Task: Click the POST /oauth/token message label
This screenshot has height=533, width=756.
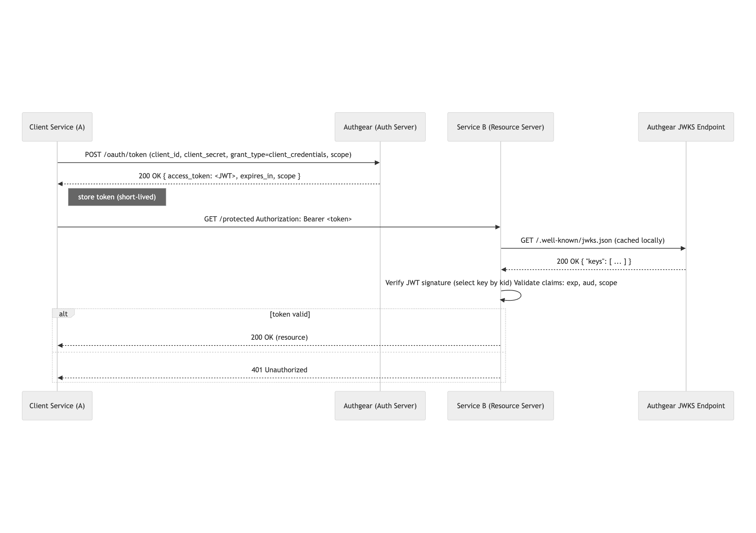Action: pos(218,155)
